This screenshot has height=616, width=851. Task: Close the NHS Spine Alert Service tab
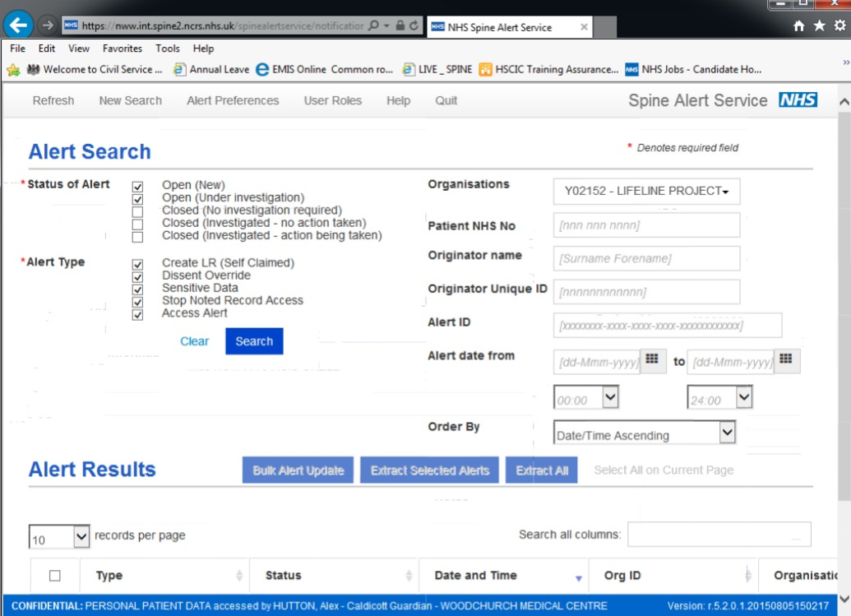pos(584,26)
